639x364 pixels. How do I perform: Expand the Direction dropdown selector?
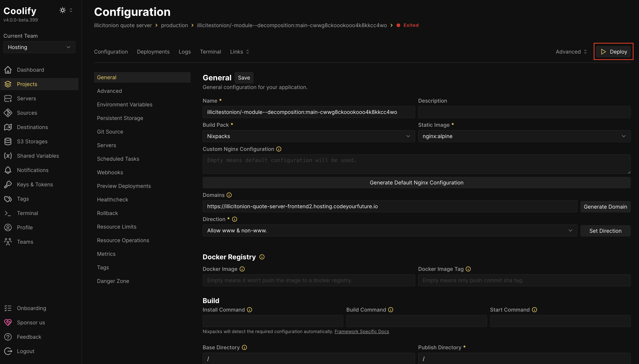[x=390, y=230]
